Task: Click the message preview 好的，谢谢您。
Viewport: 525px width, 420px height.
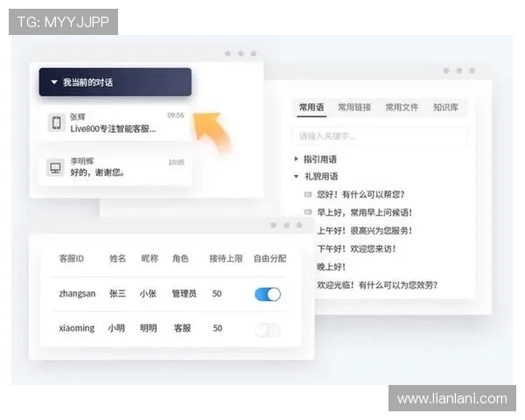Action: click(97, 172)
